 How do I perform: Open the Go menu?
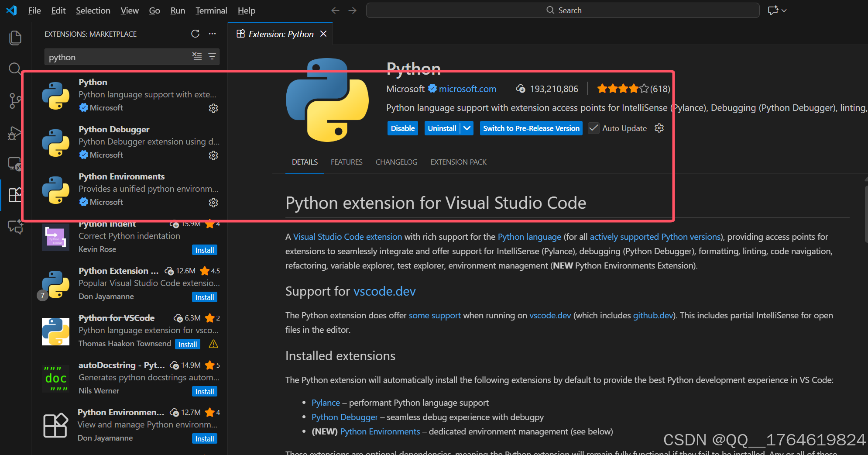tap(154, 10)
